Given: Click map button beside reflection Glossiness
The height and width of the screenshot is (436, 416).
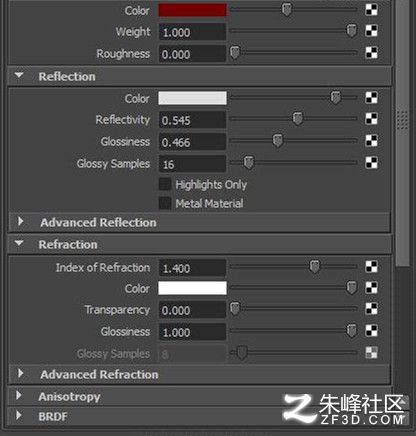Looking at the screenshot, I should (x=371, y=141).
